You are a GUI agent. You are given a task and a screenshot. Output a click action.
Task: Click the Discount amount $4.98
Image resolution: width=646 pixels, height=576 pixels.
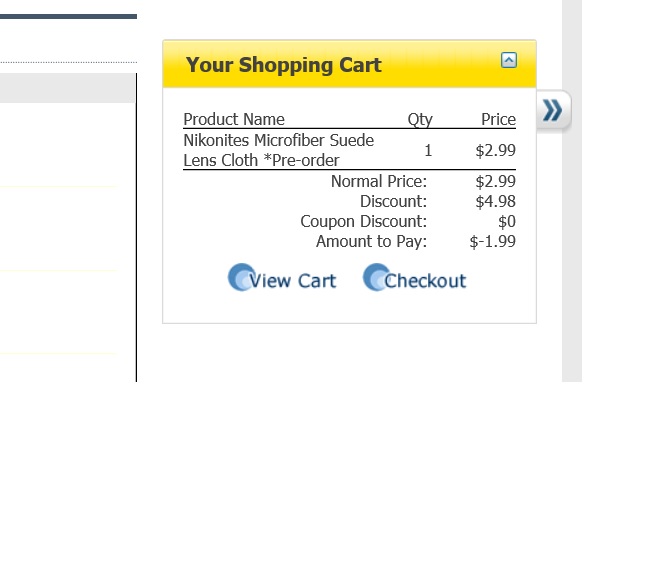(495, 202)
